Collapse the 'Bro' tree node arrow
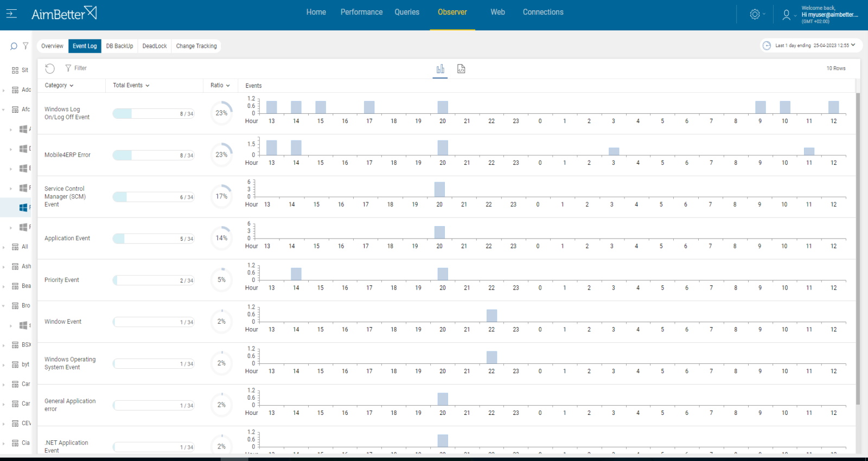This screenshot has width=868, height=461. tap(4, 306)
